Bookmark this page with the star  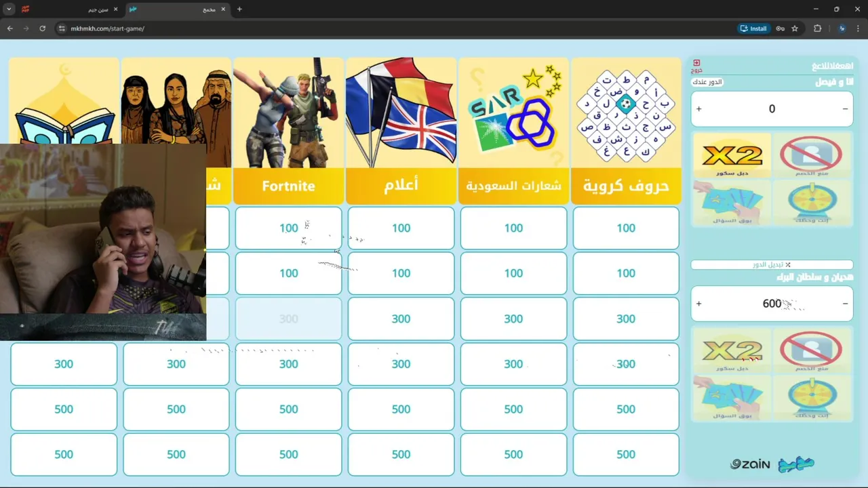(795, 28)
